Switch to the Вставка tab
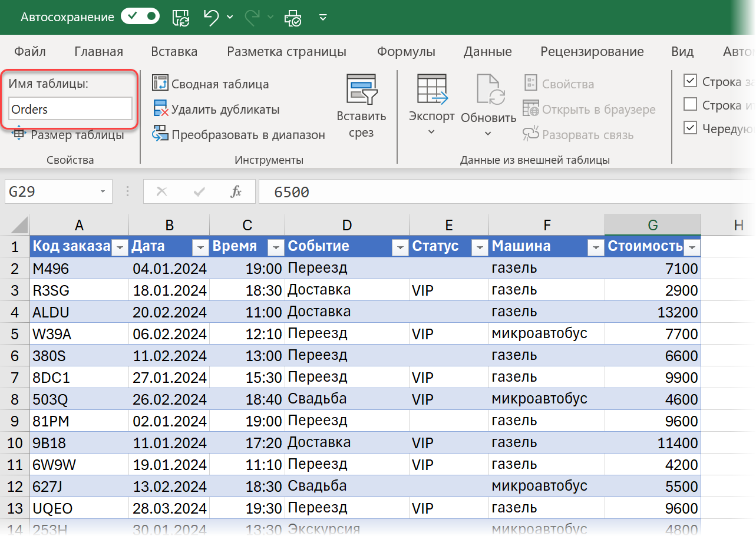 click(x=174, y=52)
